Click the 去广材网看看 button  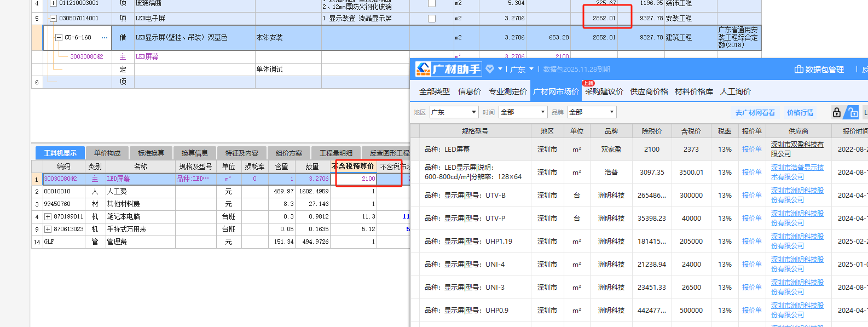[x=755, y=112]
